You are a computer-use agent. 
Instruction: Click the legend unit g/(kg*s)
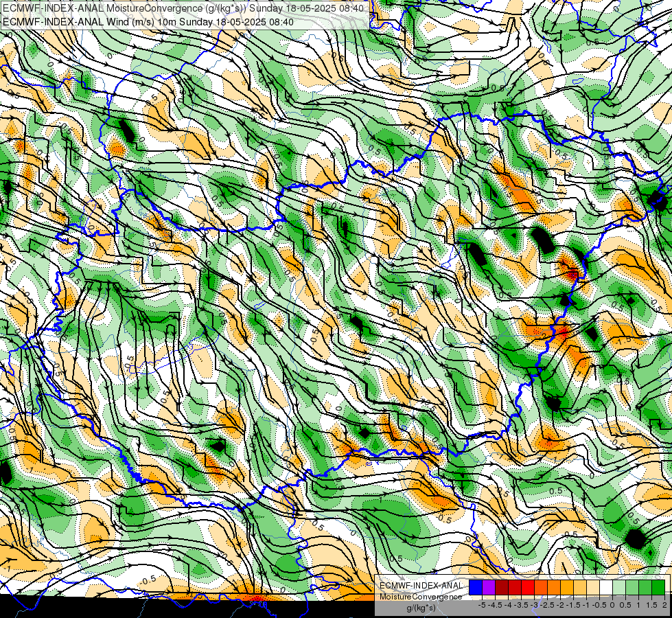click(421, 608)
